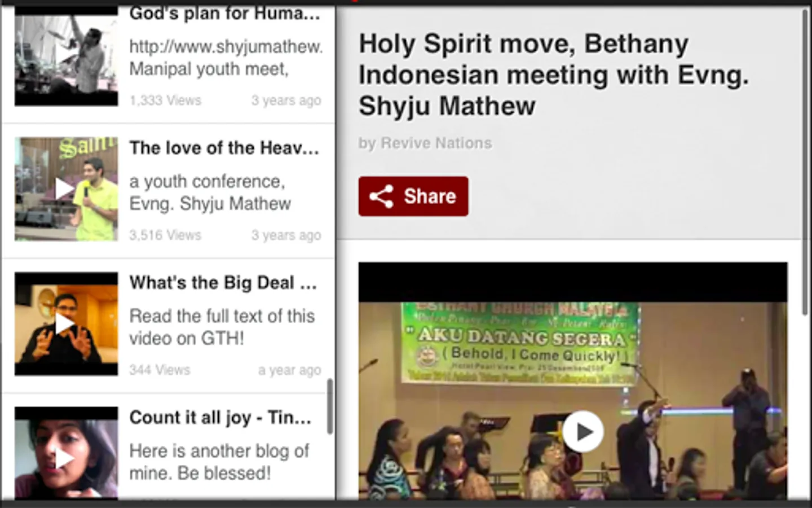Select 'Read the full text' description

pyautogui.click(x=222, y=327)
